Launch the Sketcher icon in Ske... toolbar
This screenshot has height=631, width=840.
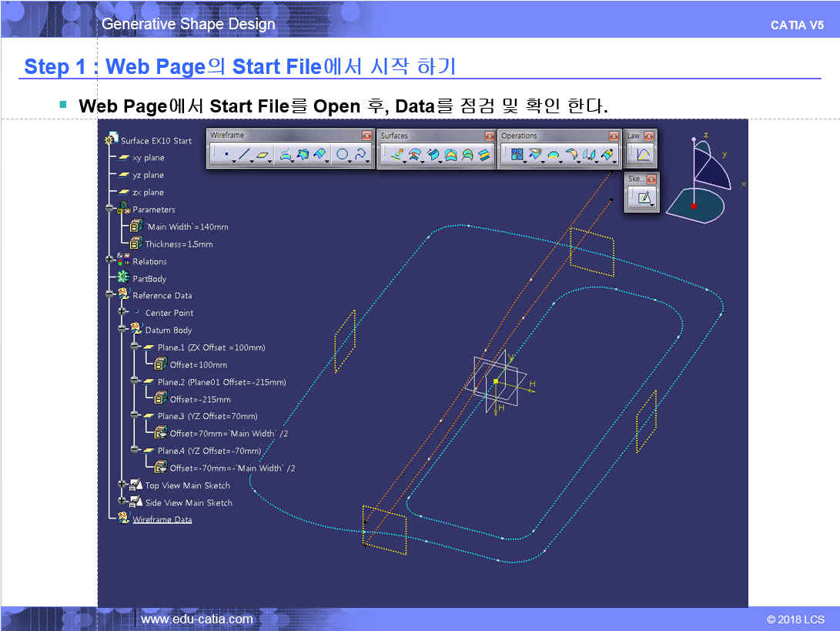(x=643, y=198)
